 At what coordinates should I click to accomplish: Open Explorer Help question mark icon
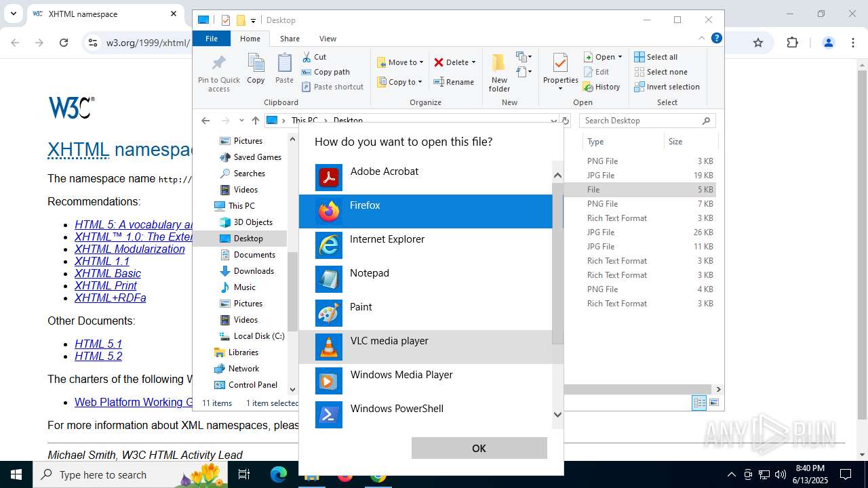coord(716,38)
